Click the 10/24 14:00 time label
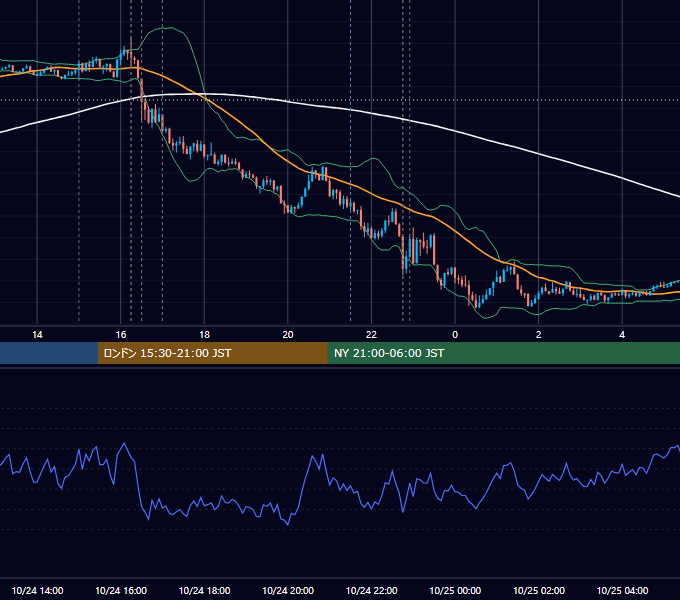 (x=37, y=590)
